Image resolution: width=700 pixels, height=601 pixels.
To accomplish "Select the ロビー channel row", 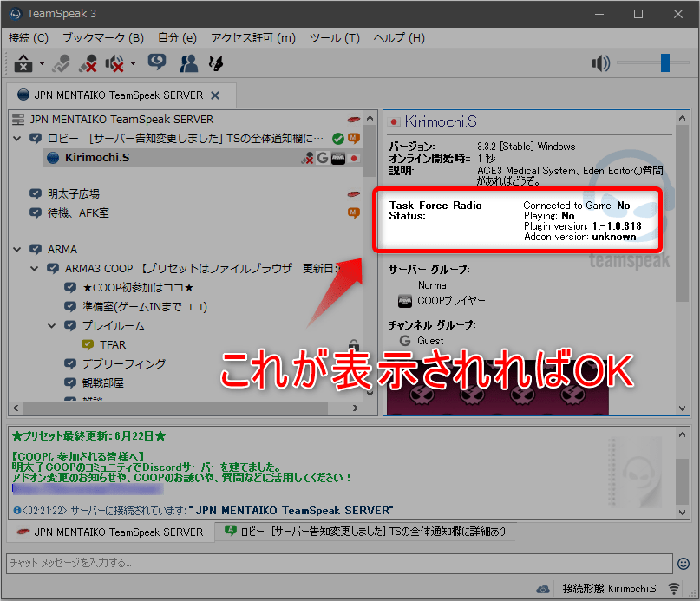I will pyautogui.click(x=186, y=139).
